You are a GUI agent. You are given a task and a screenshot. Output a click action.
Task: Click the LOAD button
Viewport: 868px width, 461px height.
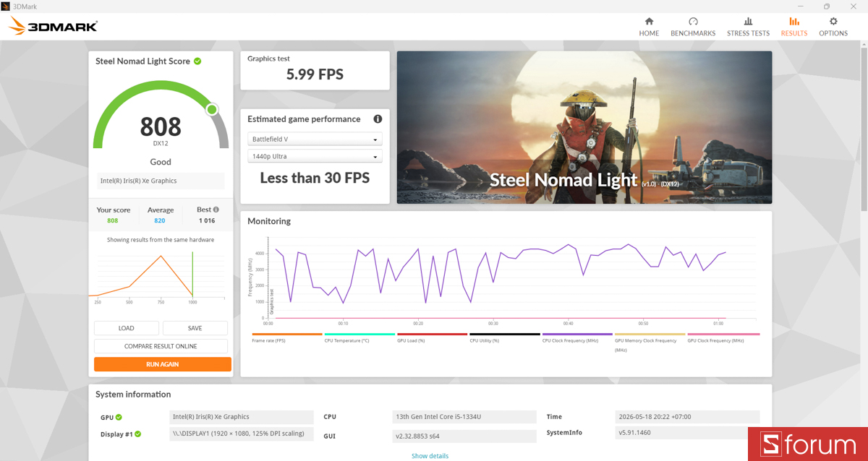pos(127,328)
